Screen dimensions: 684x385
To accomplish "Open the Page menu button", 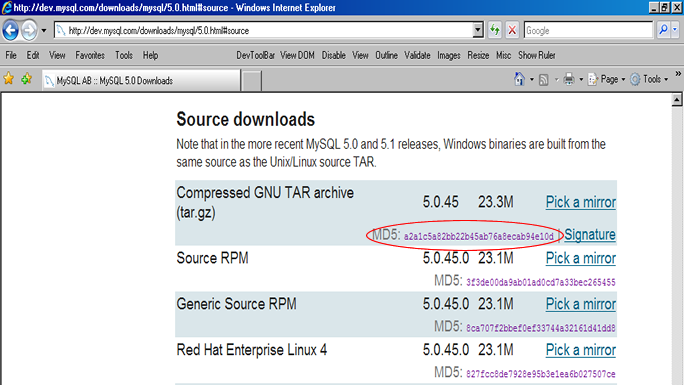I will coord(606,79).
